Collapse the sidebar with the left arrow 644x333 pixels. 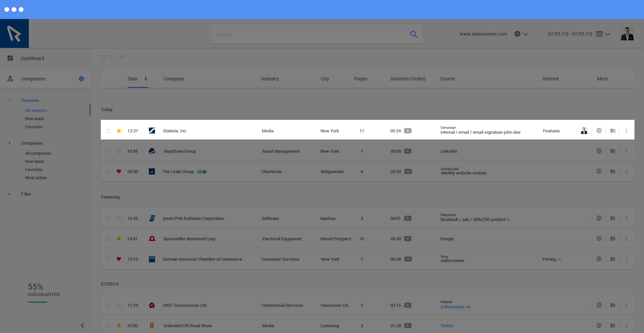(x=82, y=326)
